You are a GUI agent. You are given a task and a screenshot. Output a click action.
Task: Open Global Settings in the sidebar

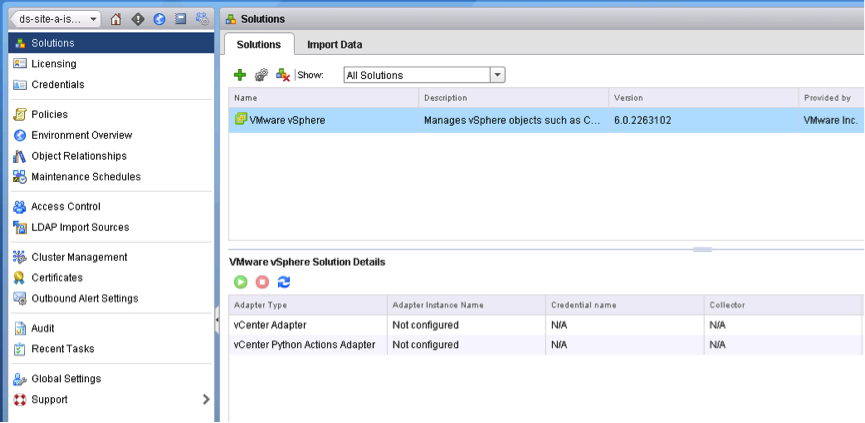(66, 379)
